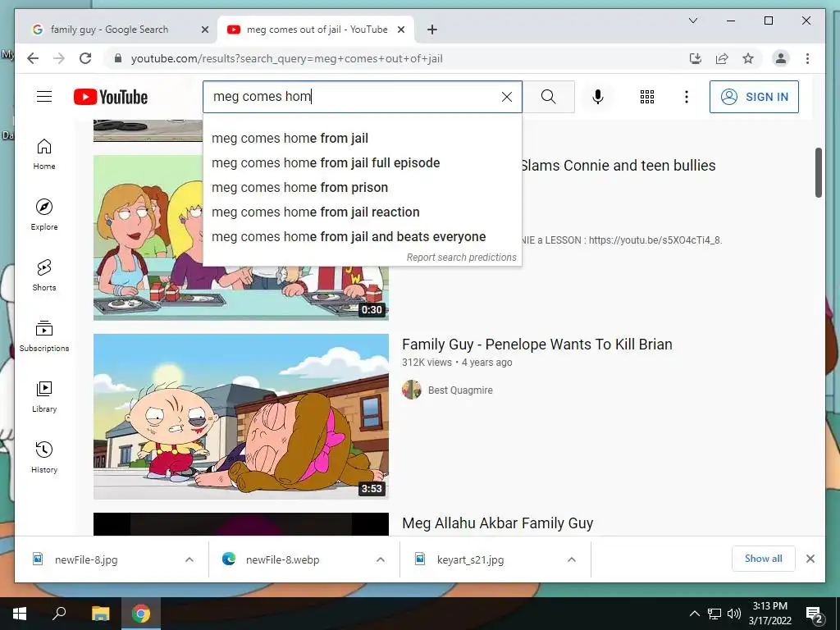The image size is (840, 630).
Task: Click the SIGN IN button
Action: 754,97
